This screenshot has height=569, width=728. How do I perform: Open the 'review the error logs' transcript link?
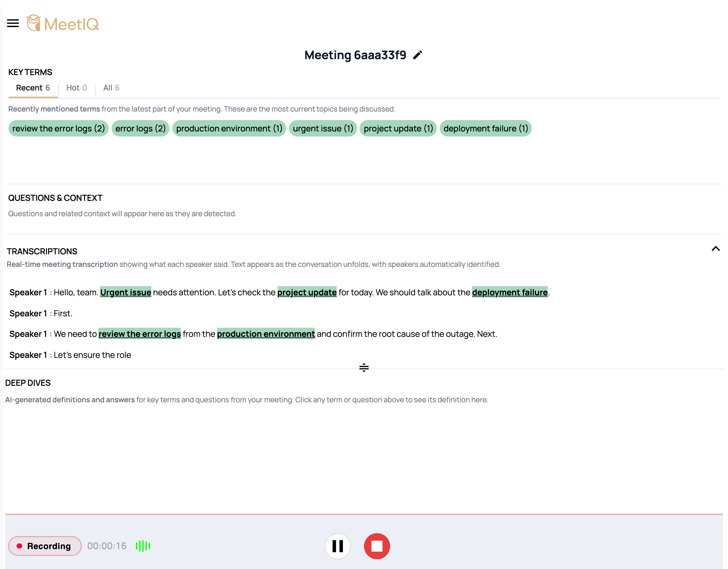point(140,334)
